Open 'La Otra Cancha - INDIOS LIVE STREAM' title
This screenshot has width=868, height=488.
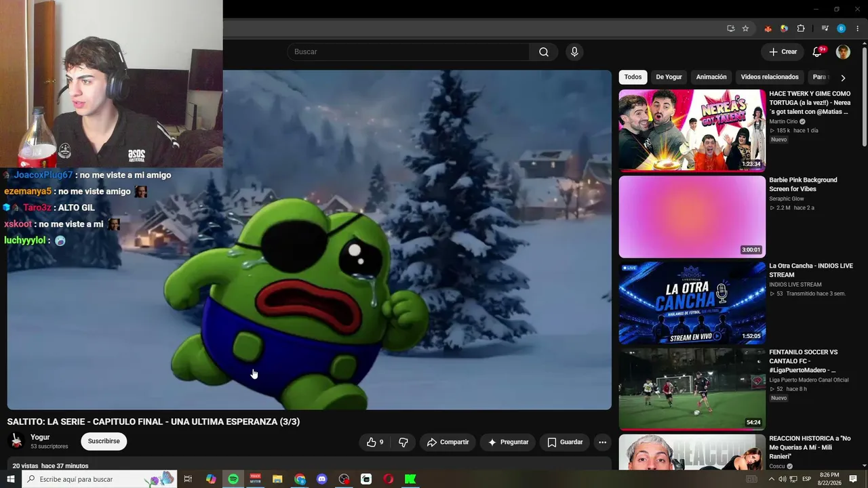coord(811,270)
